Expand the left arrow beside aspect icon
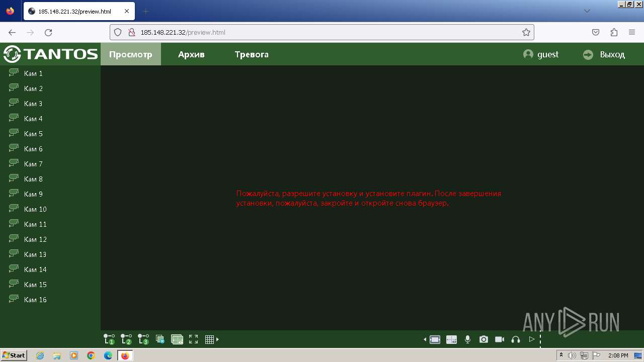The height and width of the screenshot is (362, 644). click(425, 339)
